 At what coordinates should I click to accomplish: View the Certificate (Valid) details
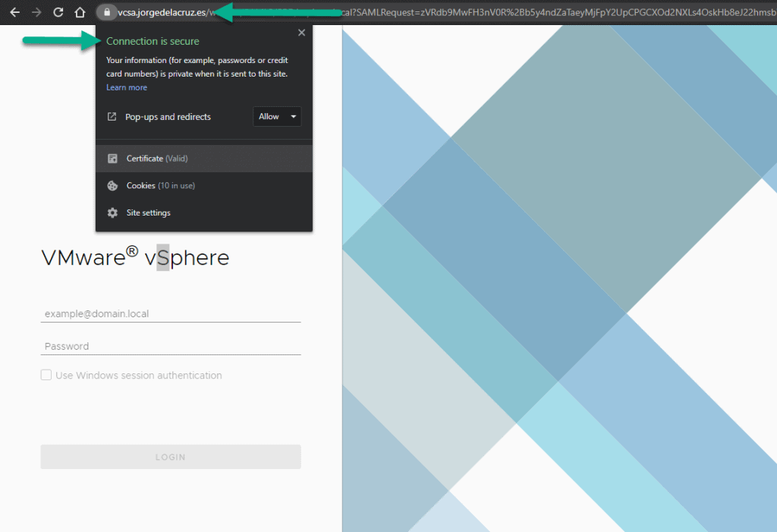[x=204, y=159]
